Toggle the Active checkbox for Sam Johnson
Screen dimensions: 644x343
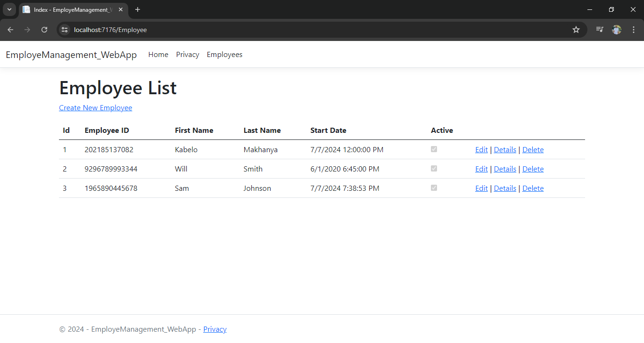click(434, 188)
